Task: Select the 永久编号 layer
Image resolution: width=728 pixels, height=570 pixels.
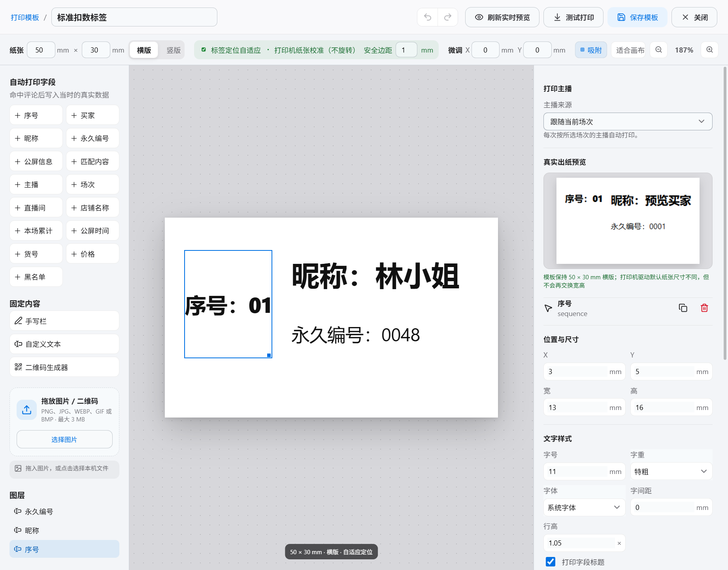Action: pos(64,511)
